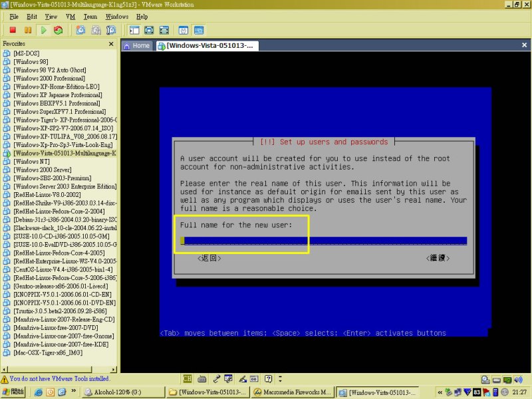This screenshot has width=532, height=399.
Task: Click the Favorites scrollbar right arrow
Action: [x=114, y=369]
